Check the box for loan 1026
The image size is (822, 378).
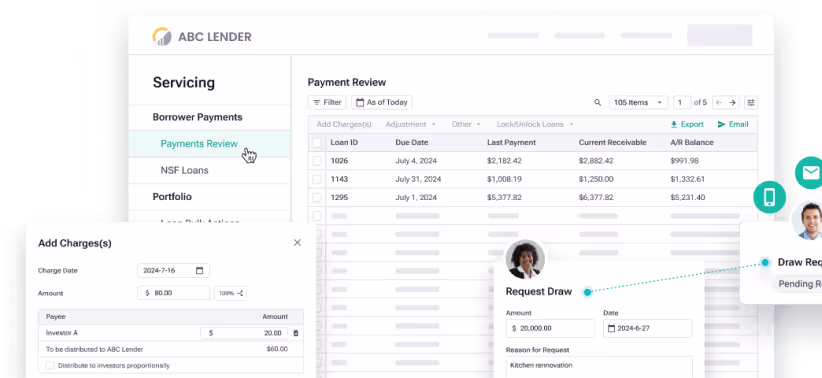tap(317, 161)
